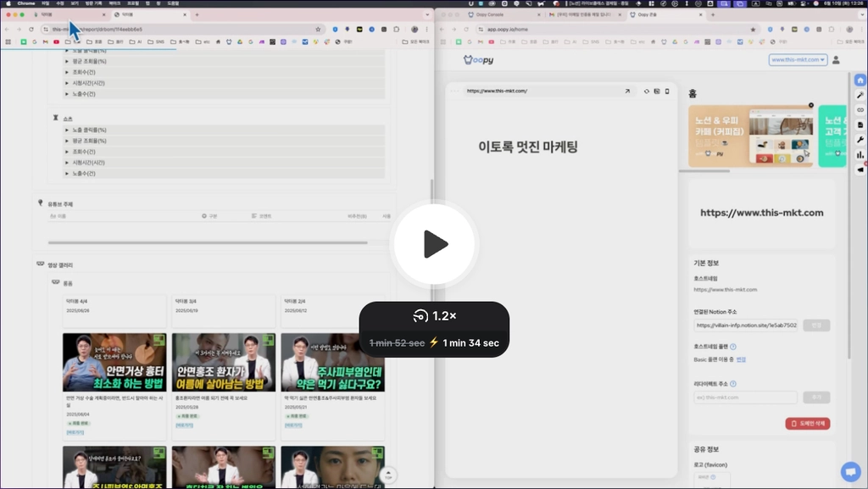The image size is (868, 489).
Task: Open the chat support bubble in the Oopy window
Action: point(850,472)
